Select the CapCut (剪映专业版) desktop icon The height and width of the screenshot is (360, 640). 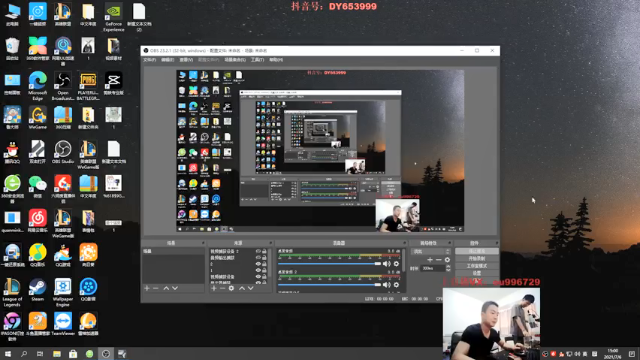tap(113, 83)
